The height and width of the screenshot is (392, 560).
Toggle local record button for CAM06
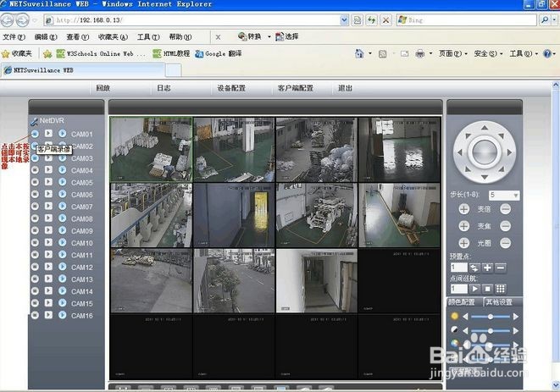[35, 194]
